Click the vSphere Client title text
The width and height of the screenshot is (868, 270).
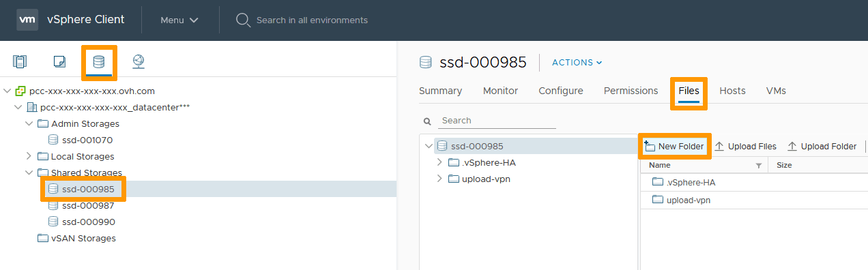[86, 19]
